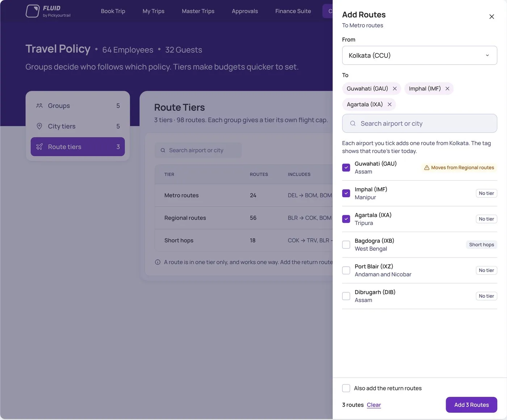Click the Route tiers plane icon
Viewport: 507px width, 420px height.
point(39,147)
